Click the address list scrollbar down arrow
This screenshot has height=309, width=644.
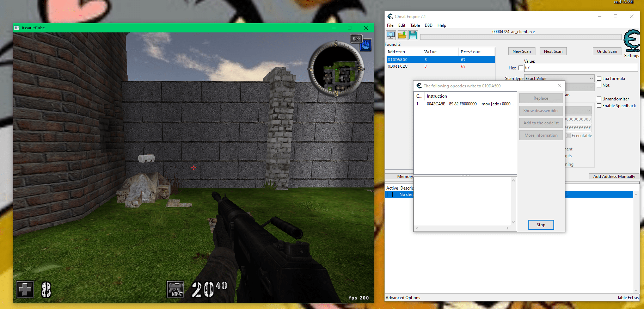point(636,290)
